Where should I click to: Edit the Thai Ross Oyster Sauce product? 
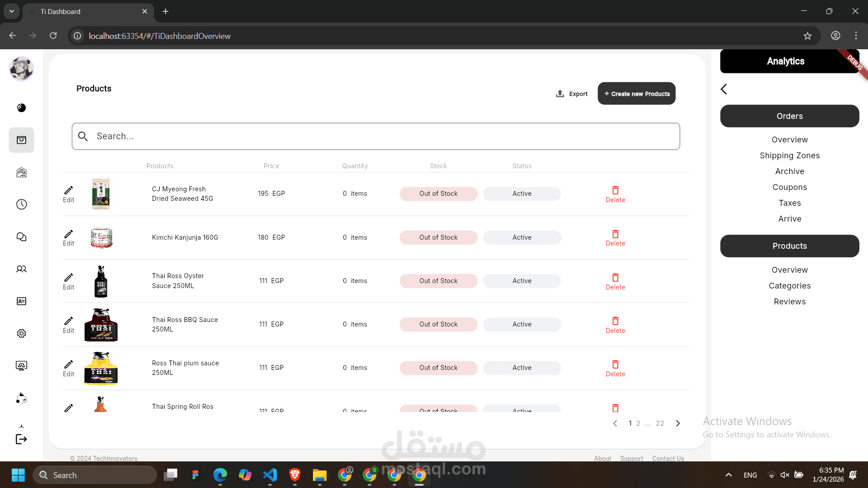(x=69, y=282)
